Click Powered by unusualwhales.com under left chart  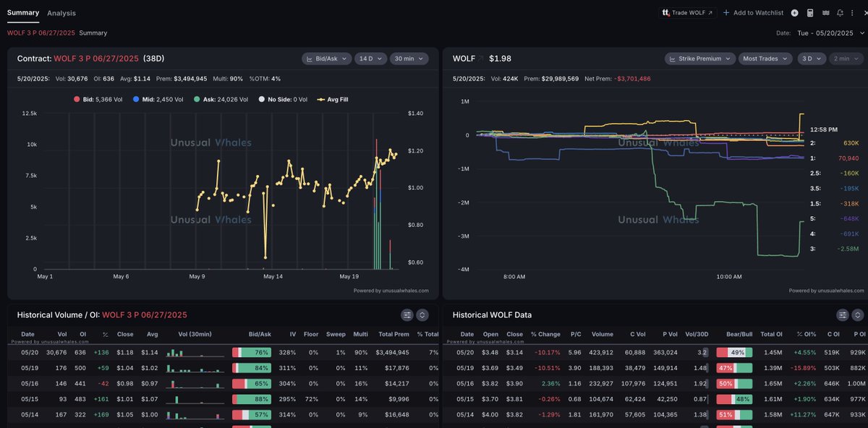pyautogui.click(x=391, y=291)
